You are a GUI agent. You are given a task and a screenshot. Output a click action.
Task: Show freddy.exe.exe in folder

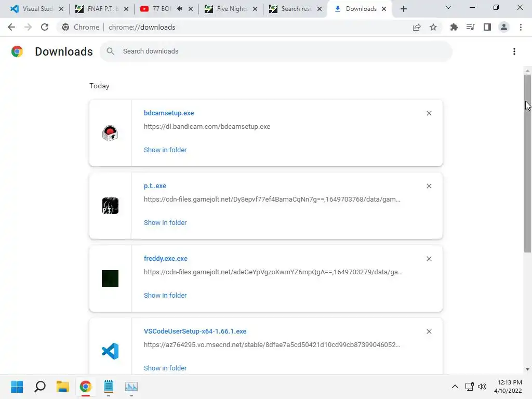pos(165,295)
